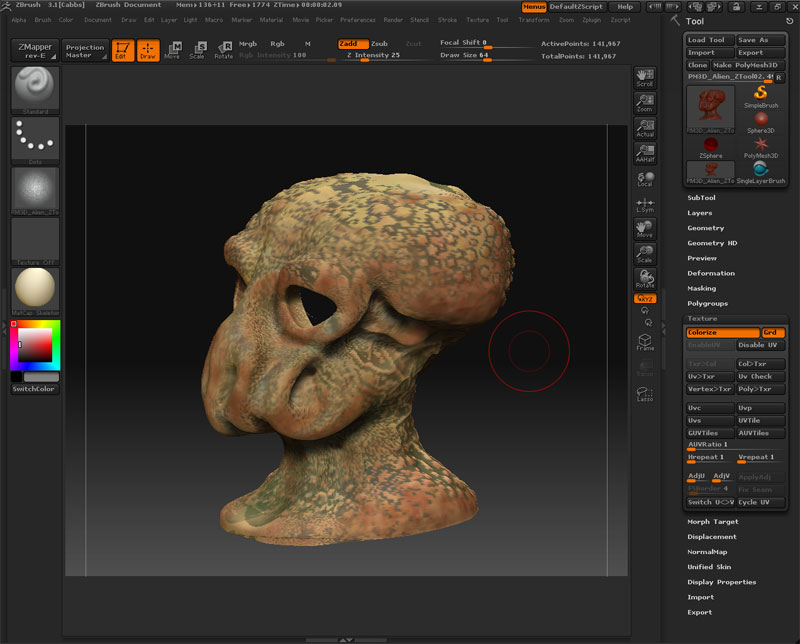Click the Load Tool button

(x=708, y=40)
